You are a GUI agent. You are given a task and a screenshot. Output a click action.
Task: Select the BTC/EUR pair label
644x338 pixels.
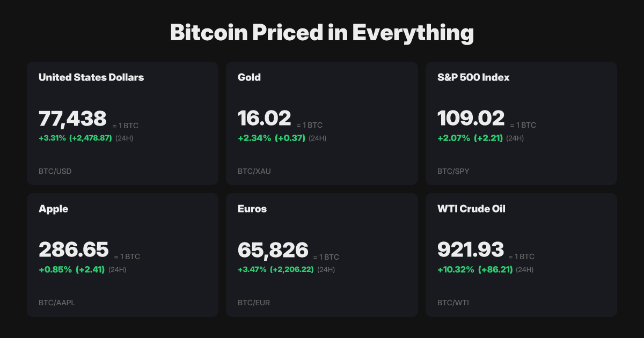point(254,303)
